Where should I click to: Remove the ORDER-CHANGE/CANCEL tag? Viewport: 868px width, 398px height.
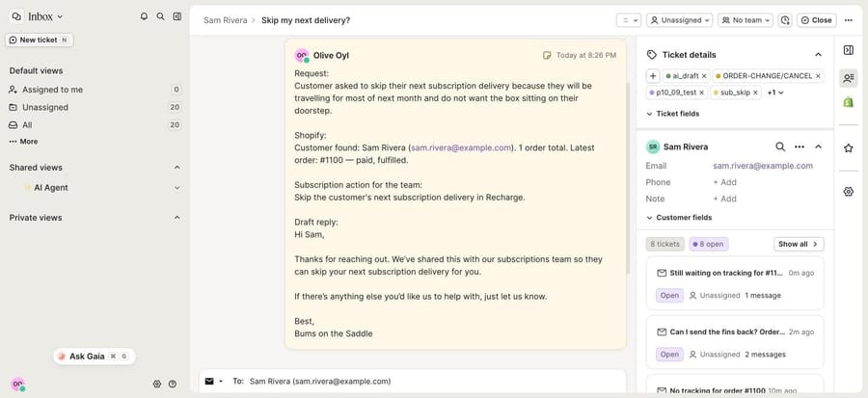(x=818, y=76)
